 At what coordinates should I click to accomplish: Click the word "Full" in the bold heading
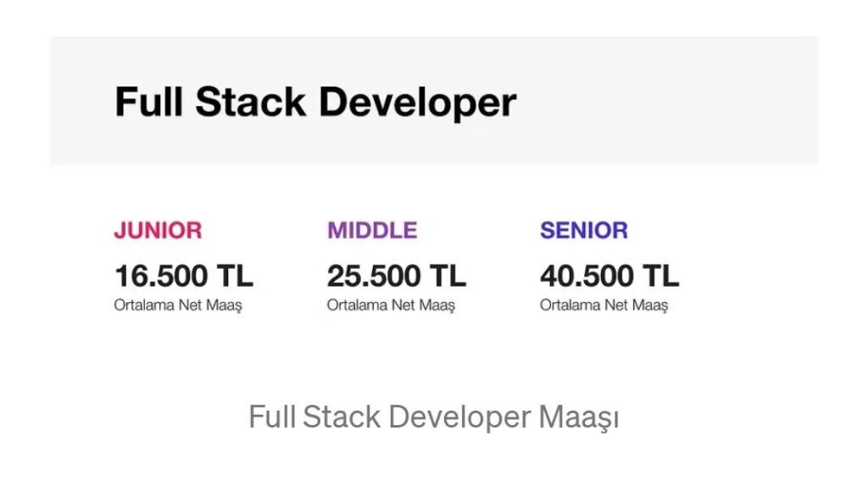point(147,103)
